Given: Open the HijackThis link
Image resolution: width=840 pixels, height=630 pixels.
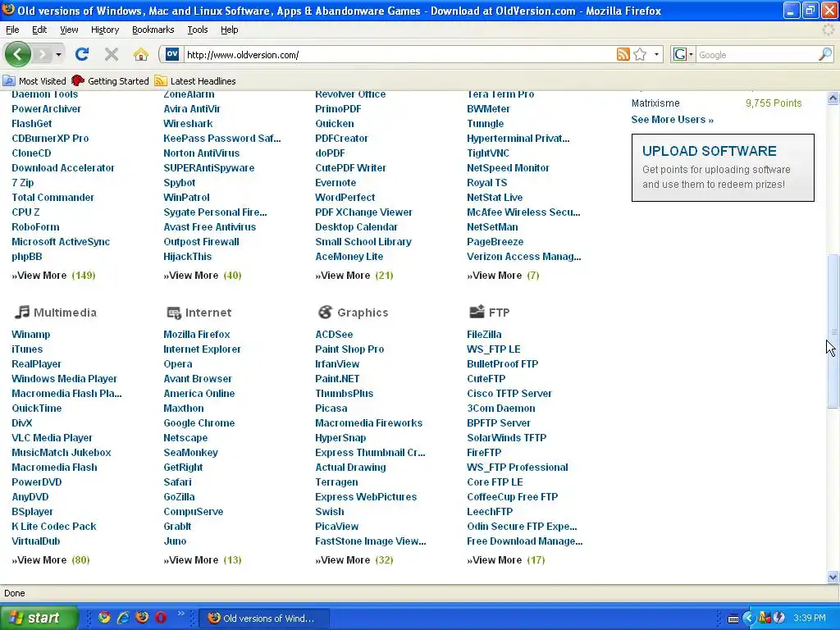Looking at the screenshot, I should pos(188,257).
